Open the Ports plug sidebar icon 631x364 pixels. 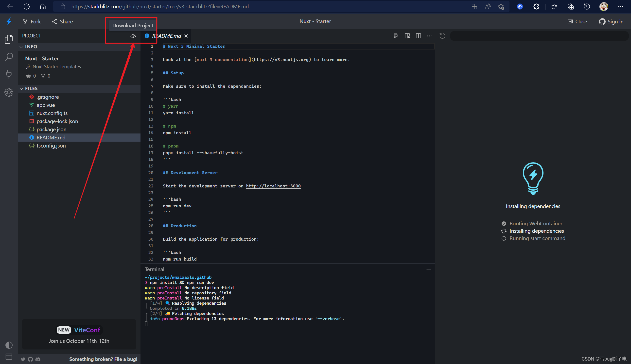click(x=9, y=75)
